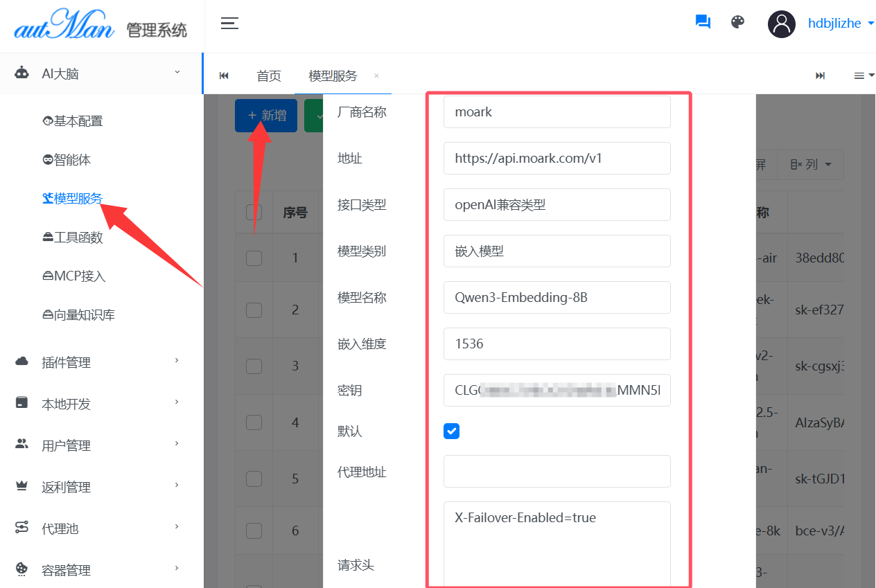Click the 代理池 sidebar icon
The width and height of the screenshot is (876, 588).
tap(22, 528)
